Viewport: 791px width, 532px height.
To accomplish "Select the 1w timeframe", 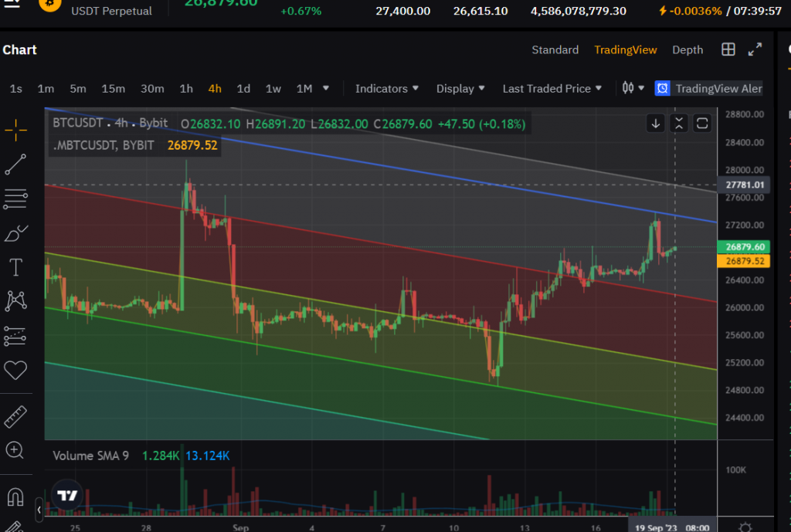I will pos(273,89).
